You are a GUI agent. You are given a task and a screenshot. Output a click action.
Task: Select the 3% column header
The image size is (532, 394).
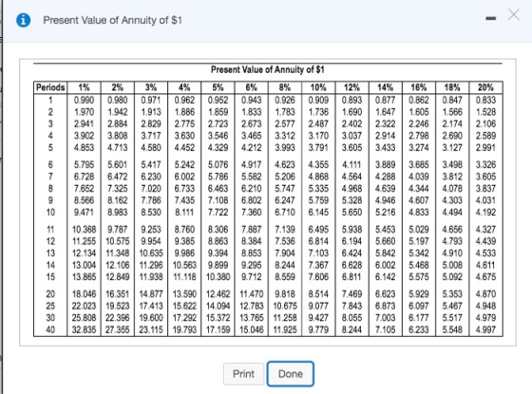pyautogui.click(x=151, y=87)
